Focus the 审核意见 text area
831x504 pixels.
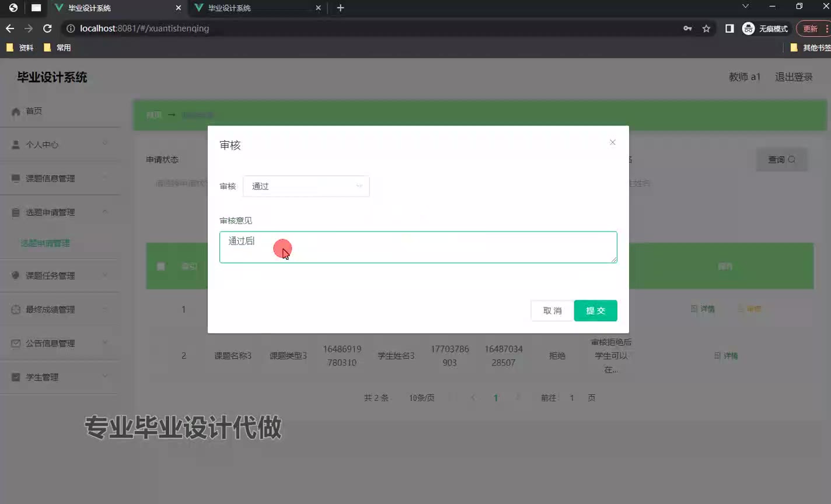[x=418, y=247]
